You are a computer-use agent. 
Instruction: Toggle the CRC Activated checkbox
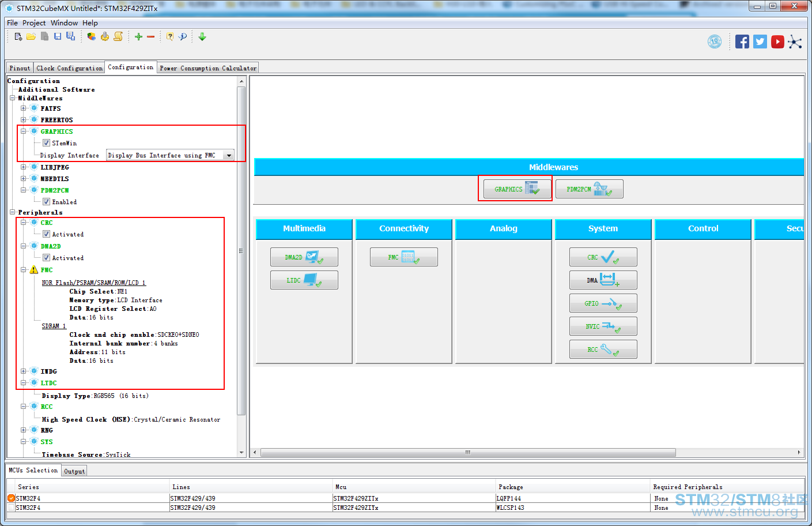(x=46, y=234)
